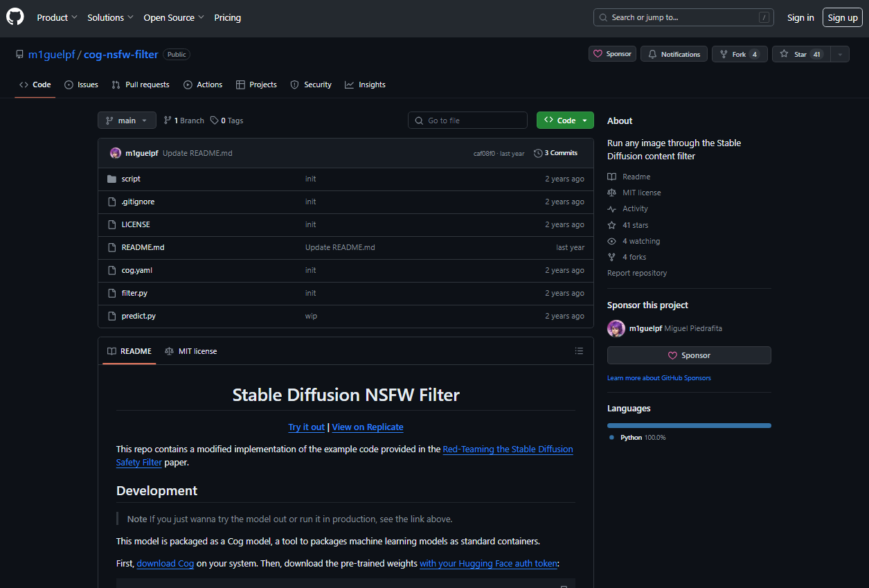The height and width of the screenshot is (588, 869).
Task: Switch to the Pull requests tab
Action: point(141,84)
